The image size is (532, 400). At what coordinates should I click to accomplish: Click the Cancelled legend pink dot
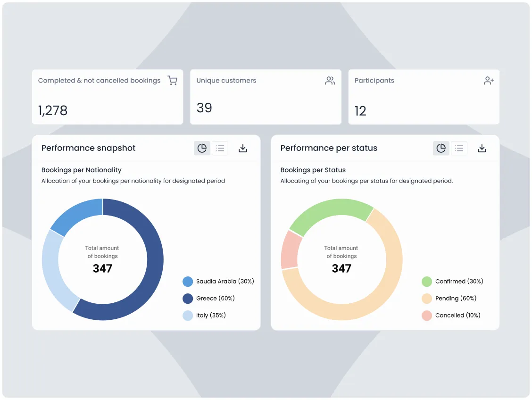pyautogui.click(x=427, y=316)
